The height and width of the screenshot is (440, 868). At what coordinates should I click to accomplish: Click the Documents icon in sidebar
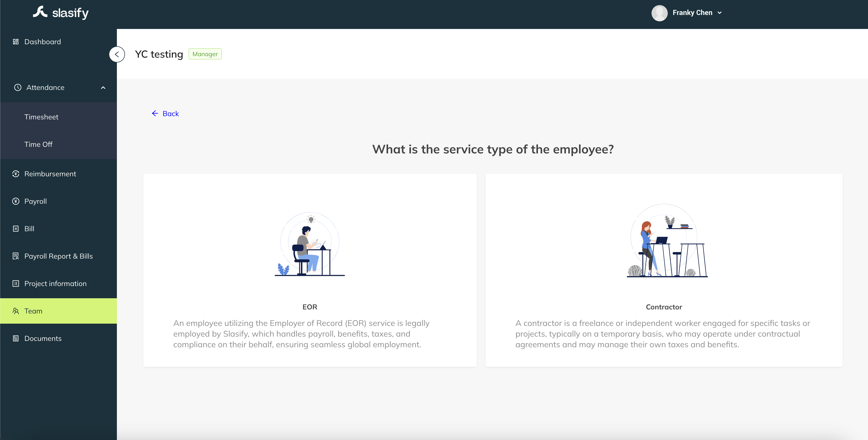coord(15,338)
